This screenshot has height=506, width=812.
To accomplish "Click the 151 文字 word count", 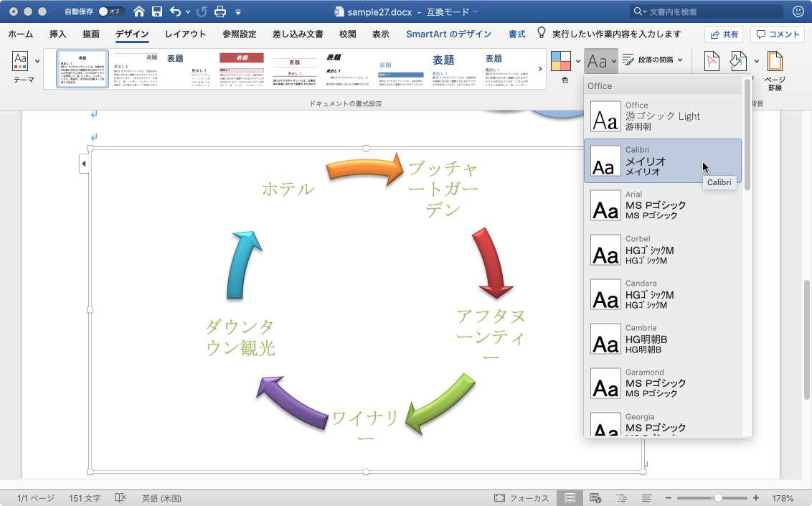I will 85,497.
